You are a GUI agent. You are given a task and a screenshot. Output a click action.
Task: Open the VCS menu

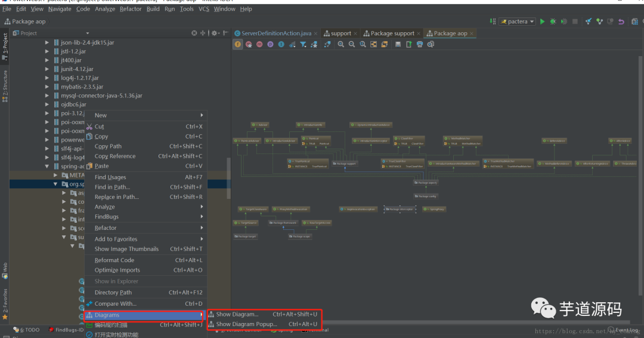pos(204,8)
